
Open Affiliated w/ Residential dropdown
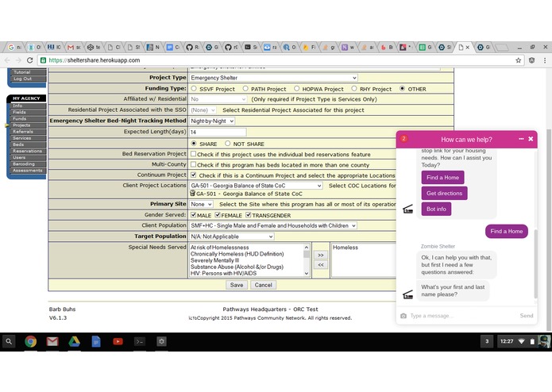coord(218,99)
